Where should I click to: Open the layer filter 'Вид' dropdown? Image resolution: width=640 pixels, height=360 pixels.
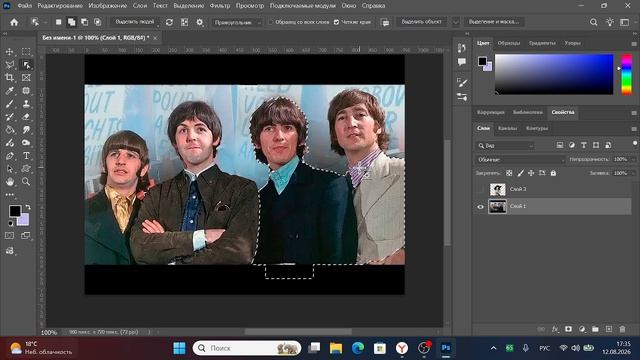[505, 145]
